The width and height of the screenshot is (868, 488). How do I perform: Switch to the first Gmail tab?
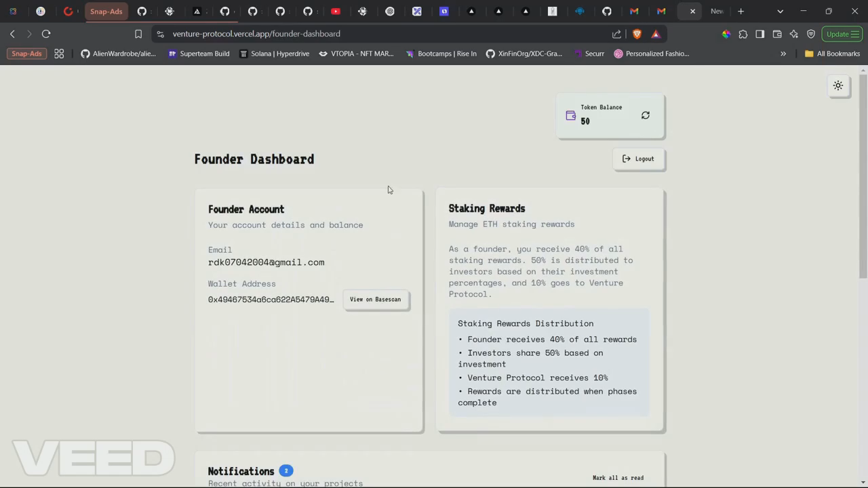(x=634, y=12)
